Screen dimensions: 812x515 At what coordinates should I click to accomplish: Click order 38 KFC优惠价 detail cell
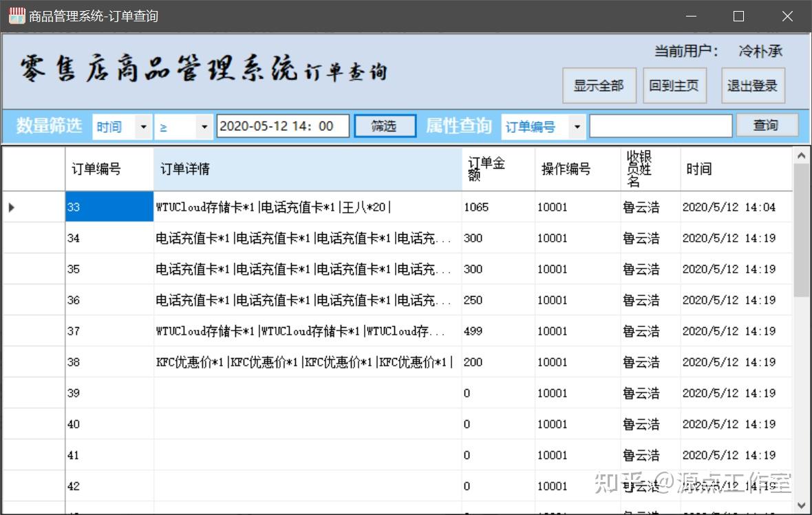point(308,362)
